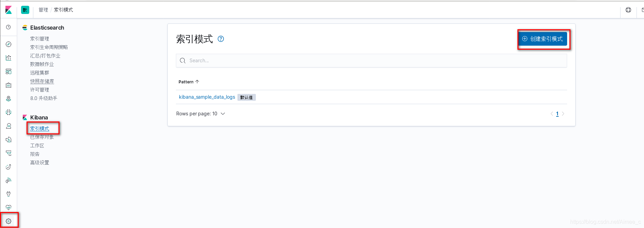
Task: Open SIEM from the side navigation
Action: tap(9, 180)
